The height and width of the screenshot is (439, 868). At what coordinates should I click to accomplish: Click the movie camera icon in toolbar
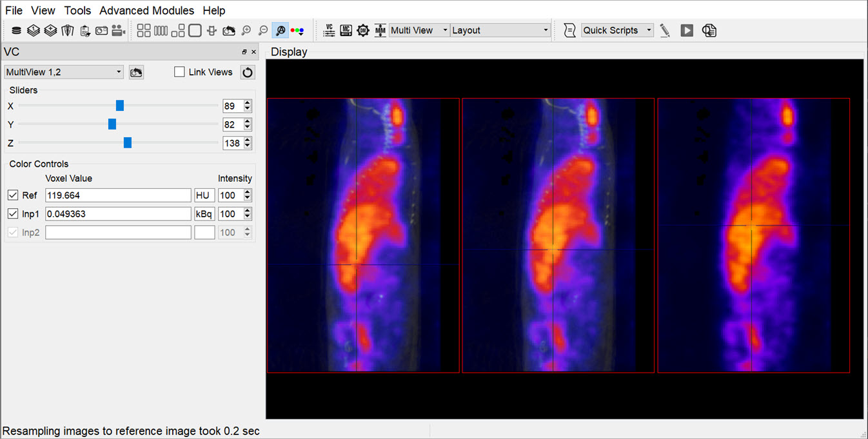pyautogui.click(x=118, y=30)
